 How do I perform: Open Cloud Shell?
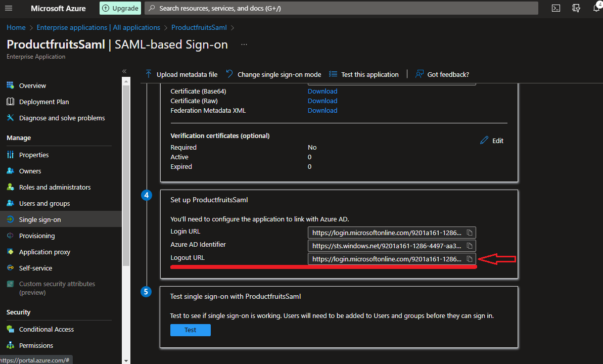(556, 8)
